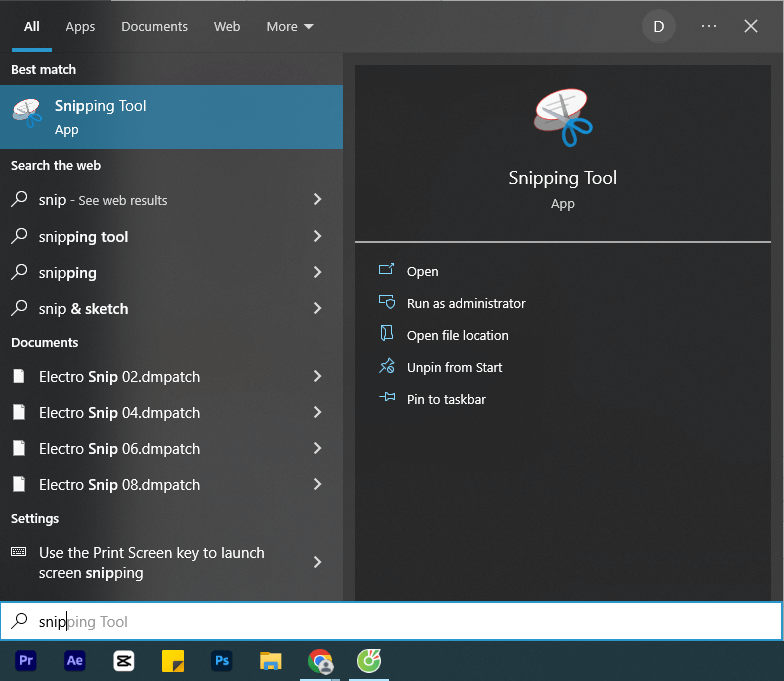Open the D user account avatar
The image size is (784, 681).
[658, 26]
